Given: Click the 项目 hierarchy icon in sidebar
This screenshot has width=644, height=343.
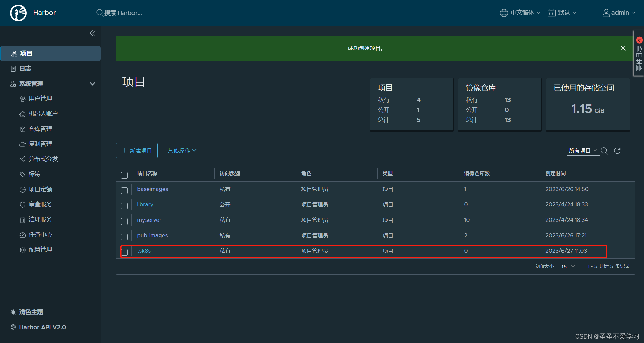Looking at the screenshot, I should 14,54.
